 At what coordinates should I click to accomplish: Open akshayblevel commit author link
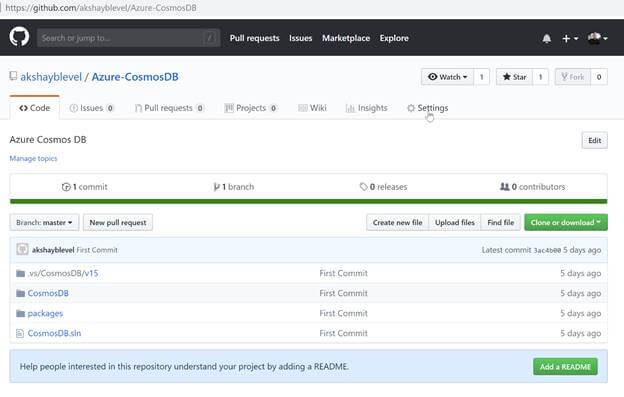click(53, 250)
